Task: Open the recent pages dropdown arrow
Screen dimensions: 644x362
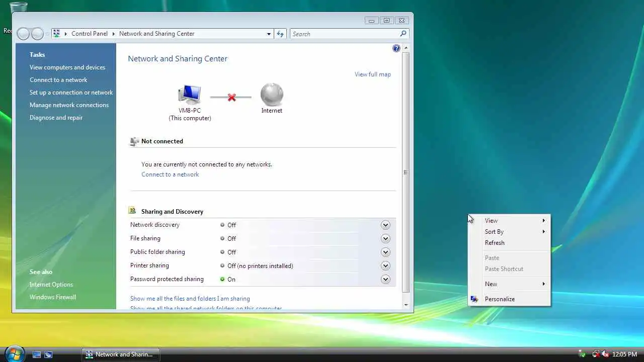Action: [x=47, y=34]
